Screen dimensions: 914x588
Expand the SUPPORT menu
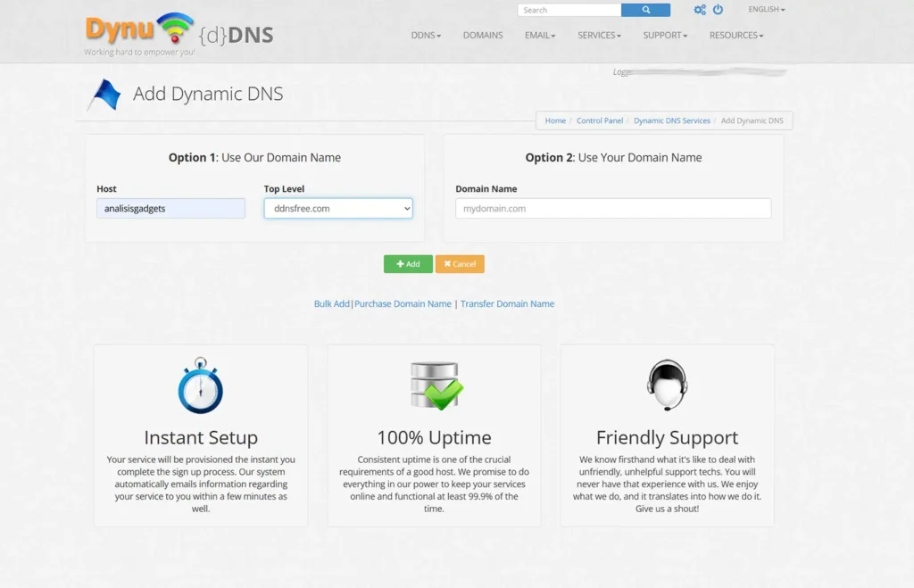point(665,35)
